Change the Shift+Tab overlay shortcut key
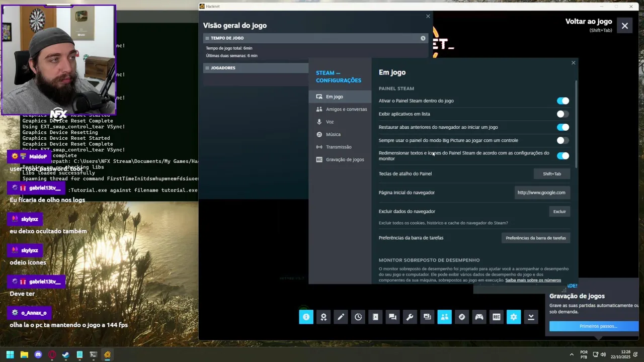Image resolution: width=644 pixels, height=362 pixels. [552, 174]
